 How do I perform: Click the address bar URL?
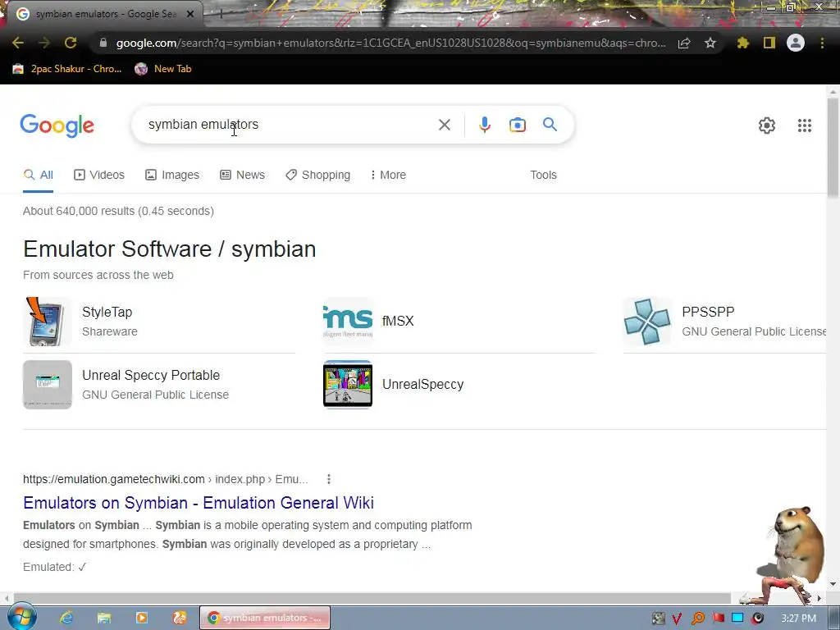tap(391, 43)
